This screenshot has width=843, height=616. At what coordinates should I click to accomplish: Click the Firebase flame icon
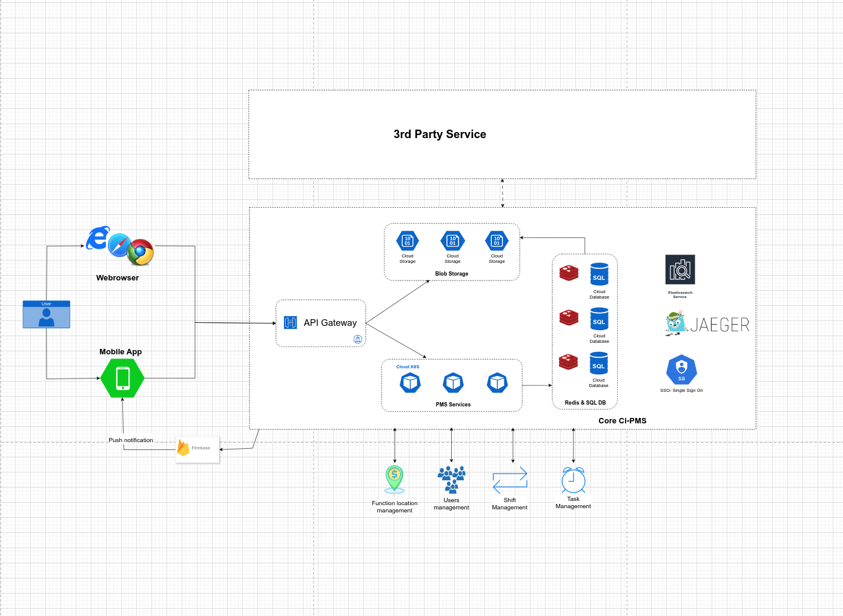[x=183, y=448]
